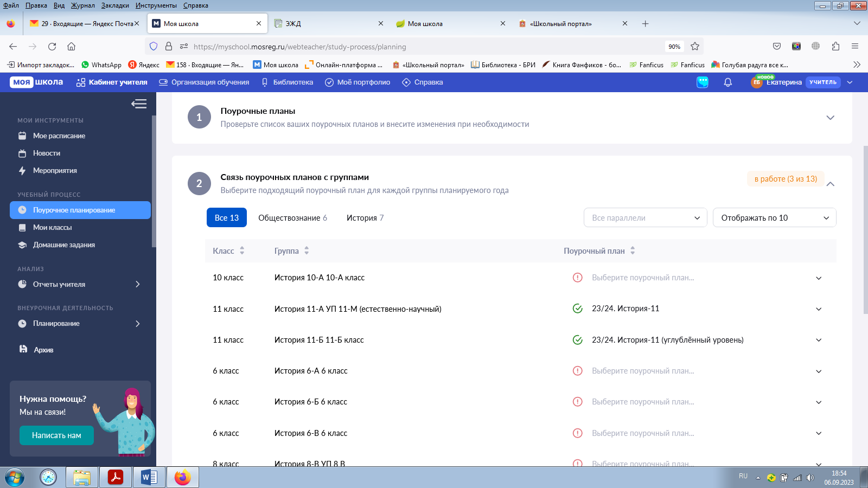Switch to Яндекс Почта browser tab
868x488 pixels.
pyautogui.click(x=84, y=24)
